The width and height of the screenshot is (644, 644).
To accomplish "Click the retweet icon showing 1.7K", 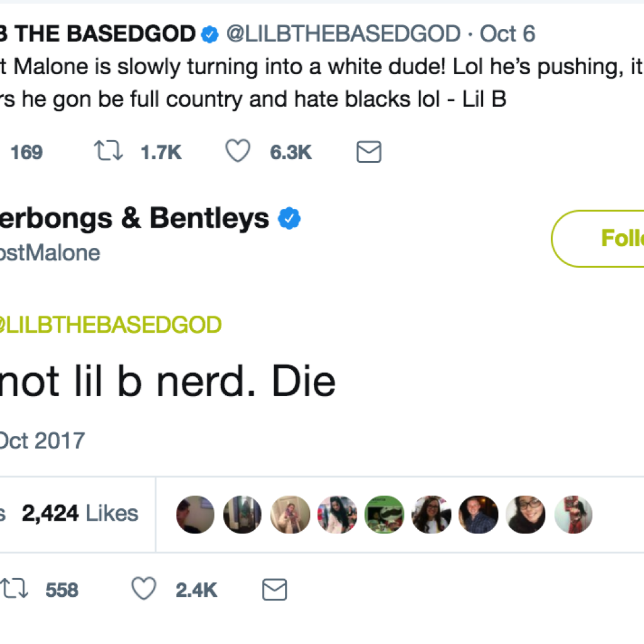I will tap(108, 152).
